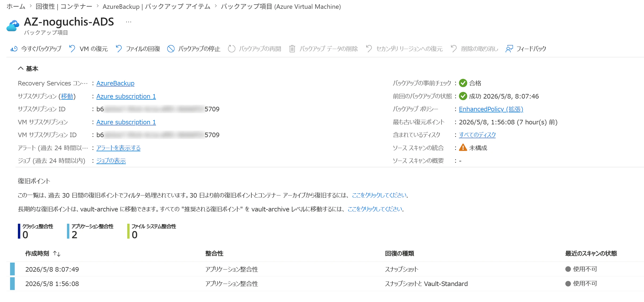Click バックアップの再開 toolbar button

254,49
